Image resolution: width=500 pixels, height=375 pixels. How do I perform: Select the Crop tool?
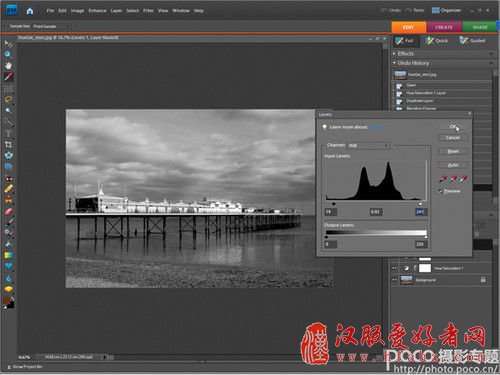click(x=8, y=144)
